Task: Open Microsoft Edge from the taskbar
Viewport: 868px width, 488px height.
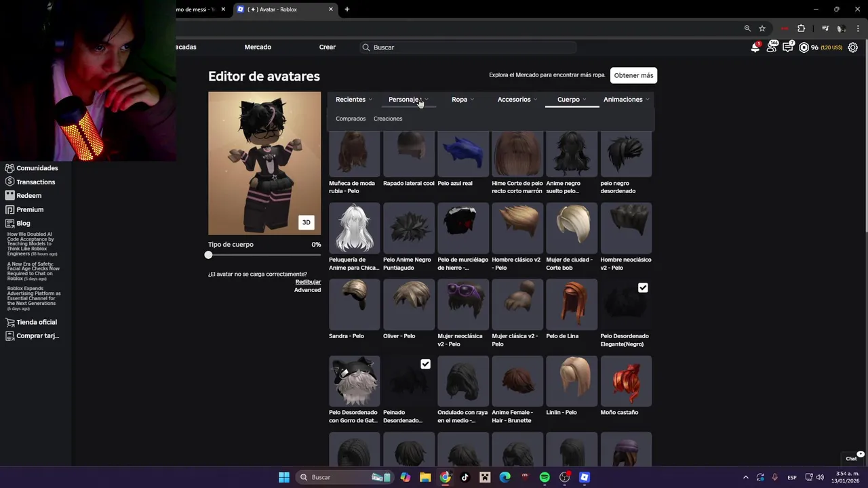Action: coord(505,477)
